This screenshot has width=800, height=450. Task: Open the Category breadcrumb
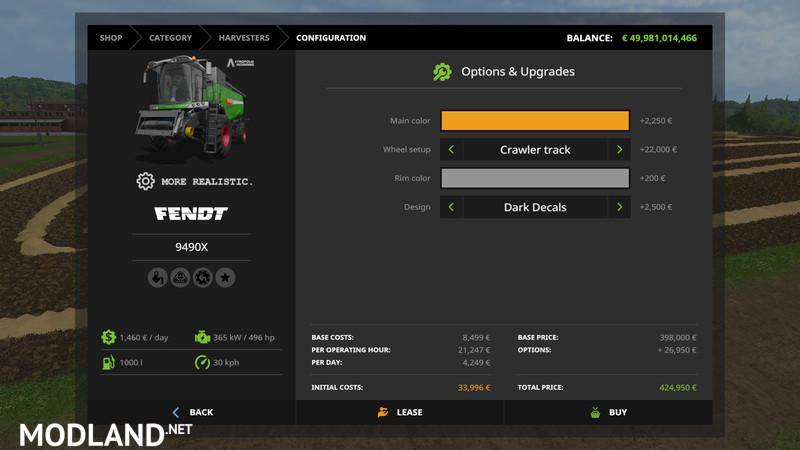[x=170, y=38]
